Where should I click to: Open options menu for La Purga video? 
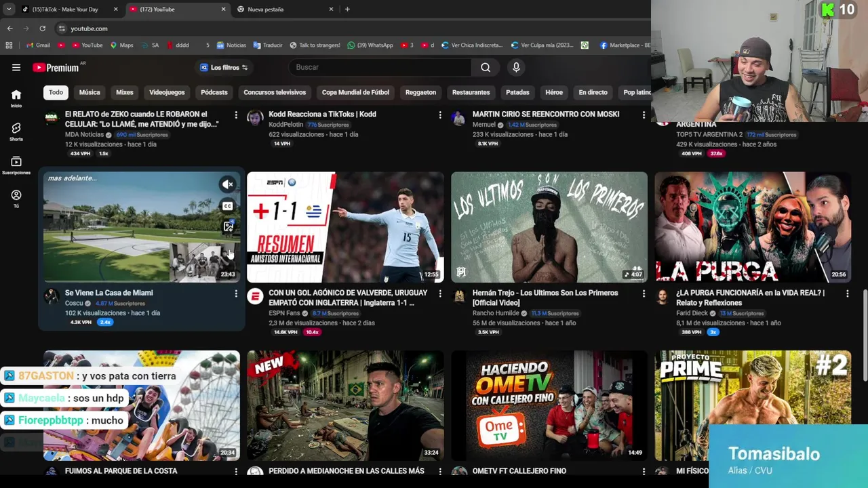click(847, 293)
